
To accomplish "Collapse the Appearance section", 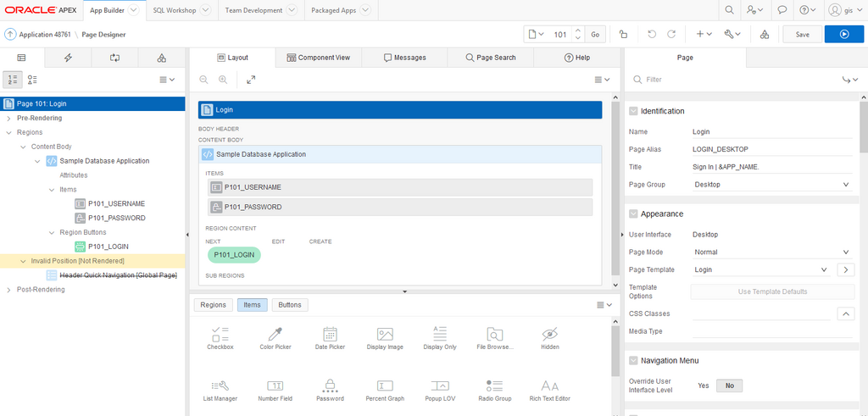I will pos(633,214).
